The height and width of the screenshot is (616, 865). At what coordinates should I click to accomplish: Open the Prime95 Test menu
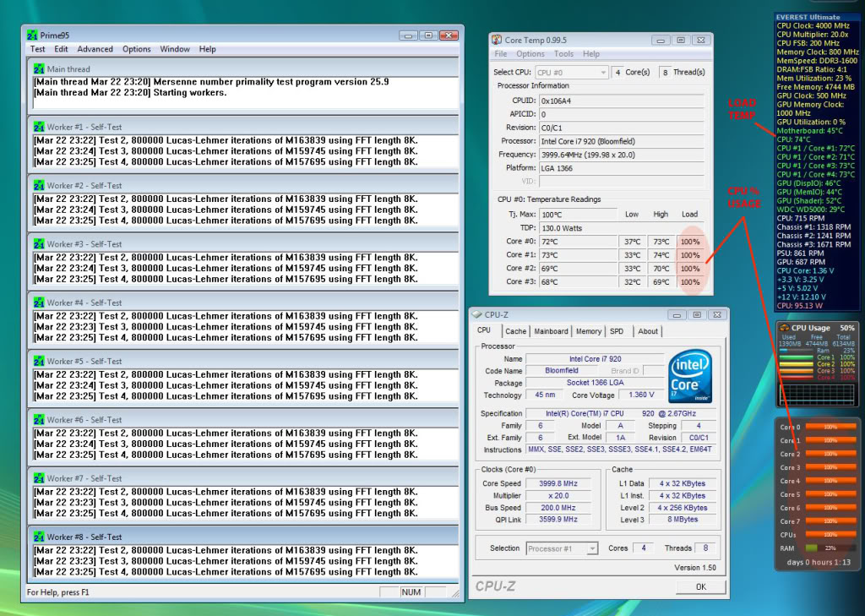click(37, 49)
